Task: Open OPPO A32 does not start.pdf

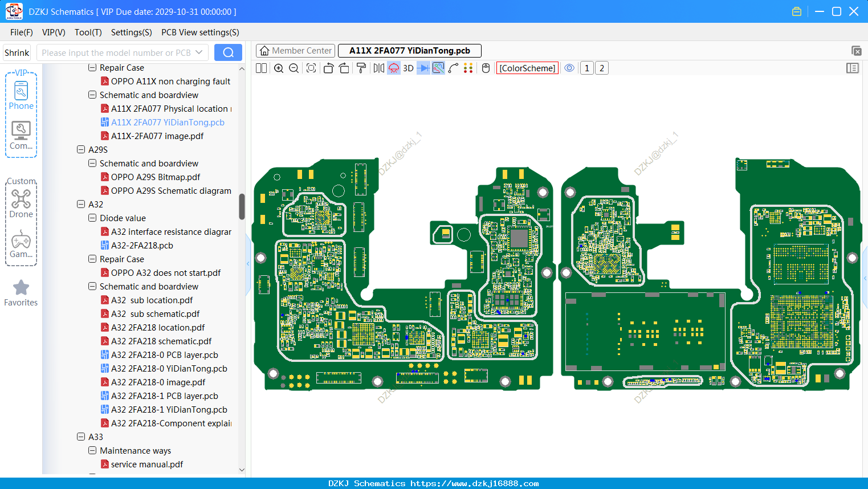Action: click(x=166, y=273)
